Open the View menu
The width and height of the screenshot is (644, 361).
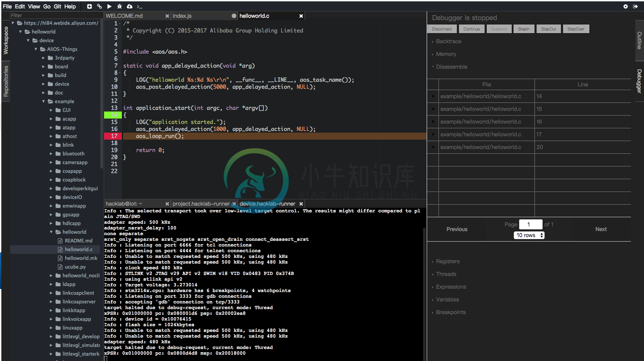(34, 6)
